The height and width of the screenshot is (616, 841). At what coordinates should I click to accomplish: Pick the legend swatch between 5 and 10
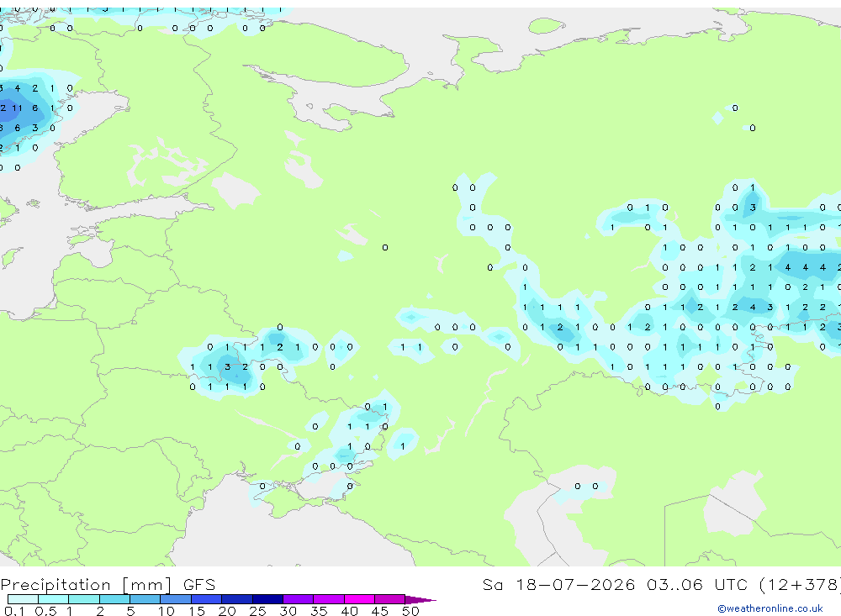[x=145, y=599]
